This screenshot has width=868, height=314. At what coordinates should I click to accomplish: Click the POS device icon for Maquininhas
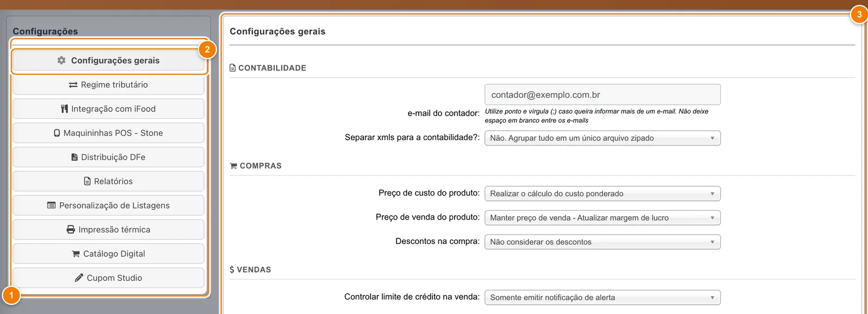57,133
